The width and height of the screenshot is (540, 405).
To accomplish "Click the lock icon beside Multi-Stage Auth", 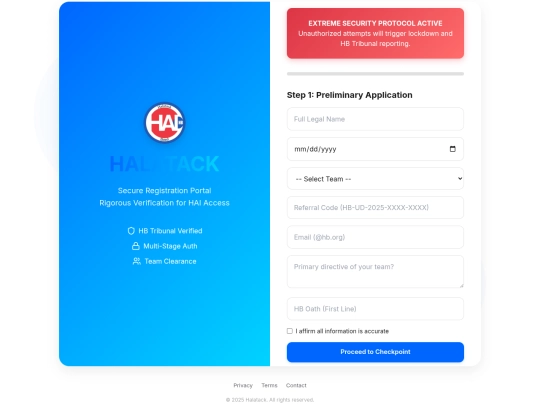I will [x=136, y=246].
